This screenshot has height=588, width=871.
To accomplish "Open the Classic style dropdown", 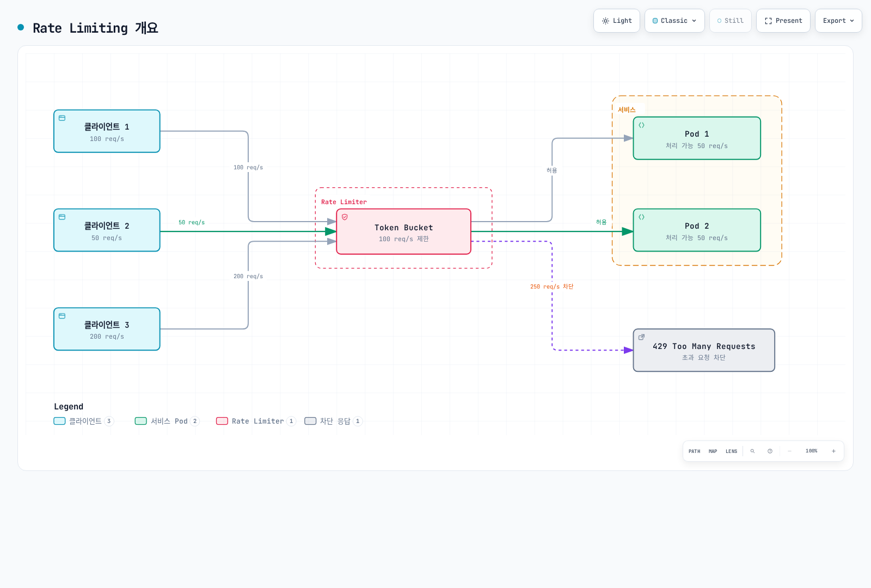I will click(x=674, y=21).
